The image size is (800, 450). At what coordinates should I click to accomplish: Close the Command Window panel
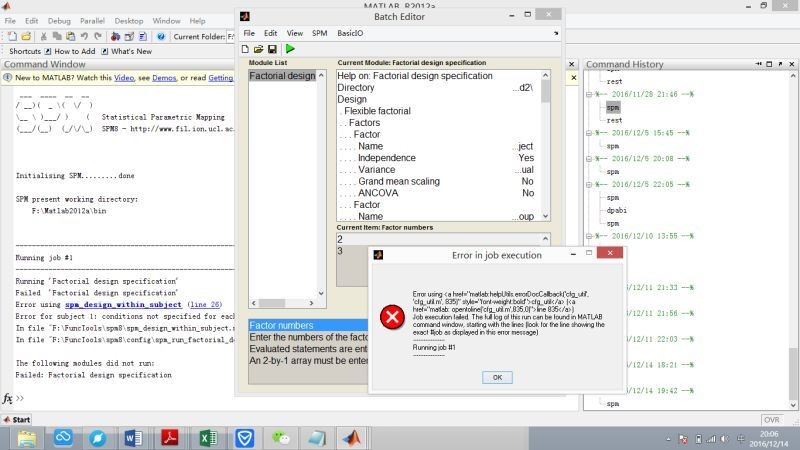point(571,64)
